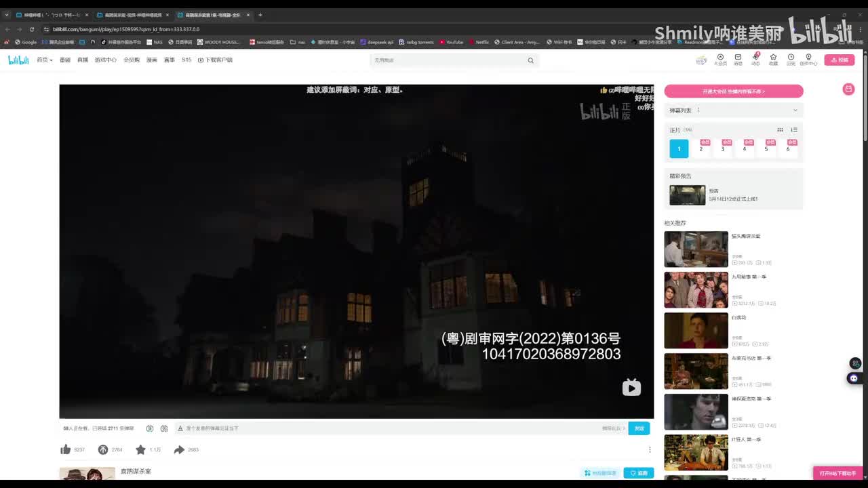Select episode 6
868x488 pixels.
coord(788,148)
